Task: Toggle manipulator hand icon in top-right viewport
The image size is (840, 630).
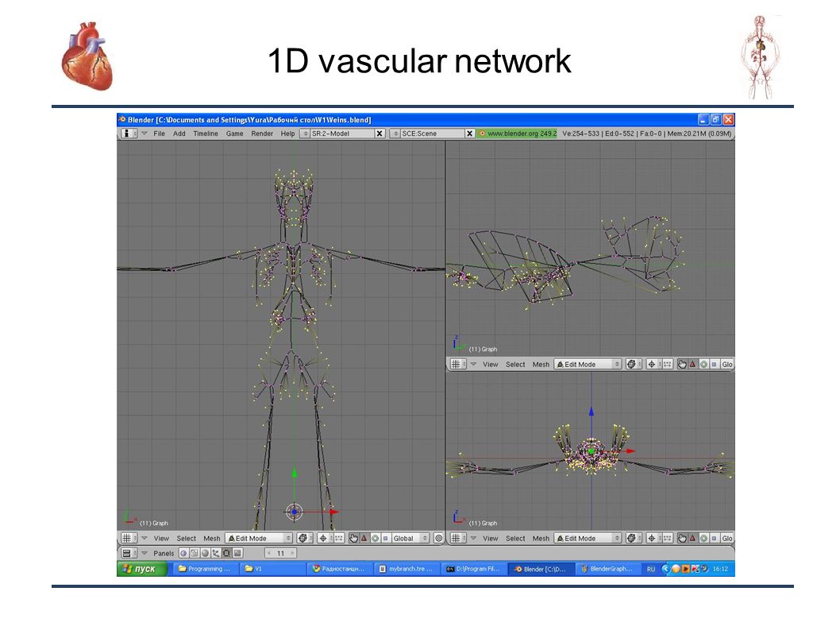Action: pos(682,364)
